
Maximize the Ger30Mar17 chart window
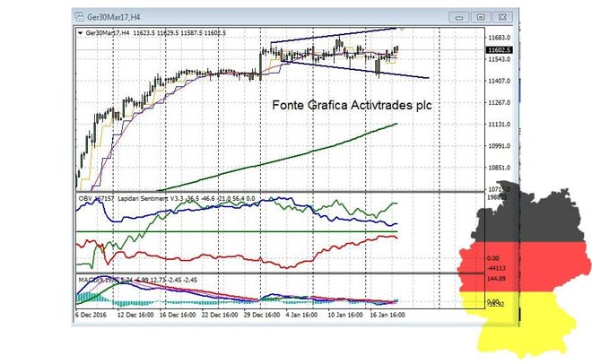point(479,15)
